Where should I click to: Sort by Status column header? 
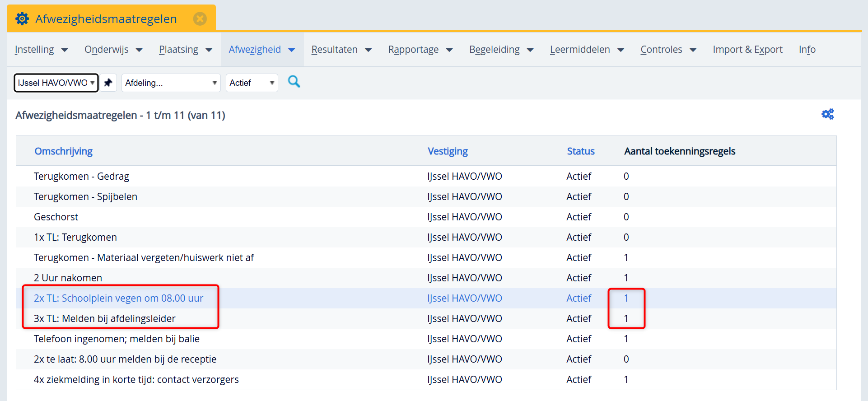pyautogui.click(x=580, y=151)
